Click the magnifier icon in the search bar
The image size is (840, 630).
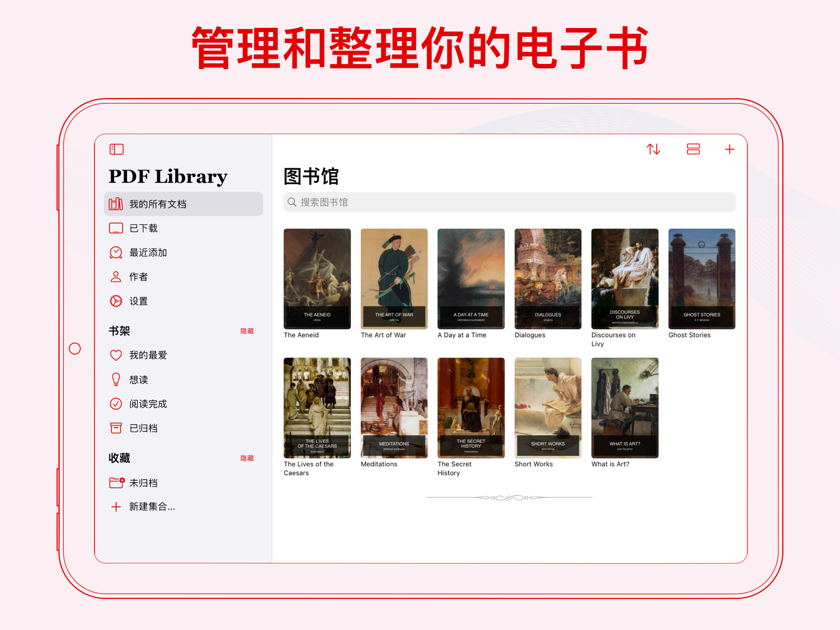(292, 202)
